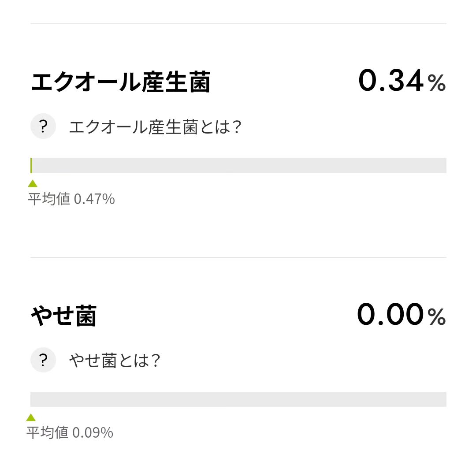
Task: Click the エクオール産生菌 progress bar
Action: [x=238, y=165]
